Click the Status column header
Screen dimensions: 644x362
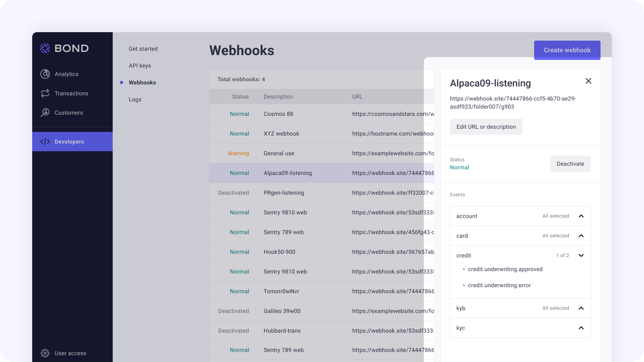tap(240, 97)
